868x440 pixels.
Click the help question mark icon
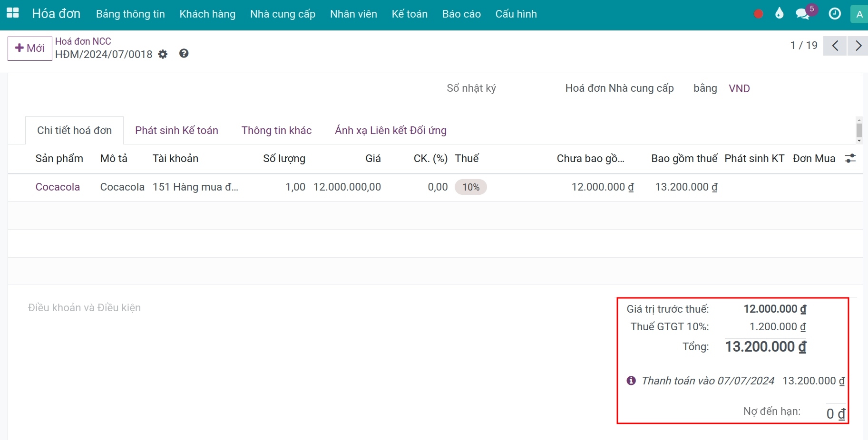point(184,54)
